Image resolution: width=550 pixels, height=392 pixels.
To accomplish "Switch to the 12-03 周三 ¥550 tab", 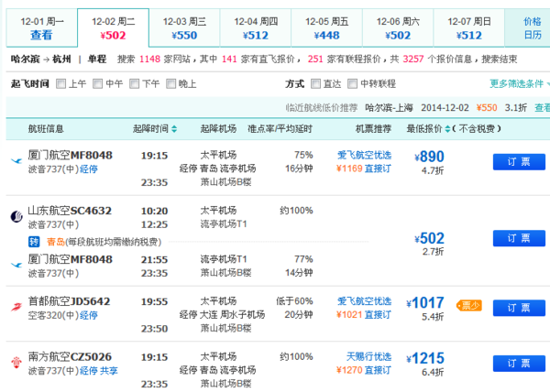I will [184, 28].
